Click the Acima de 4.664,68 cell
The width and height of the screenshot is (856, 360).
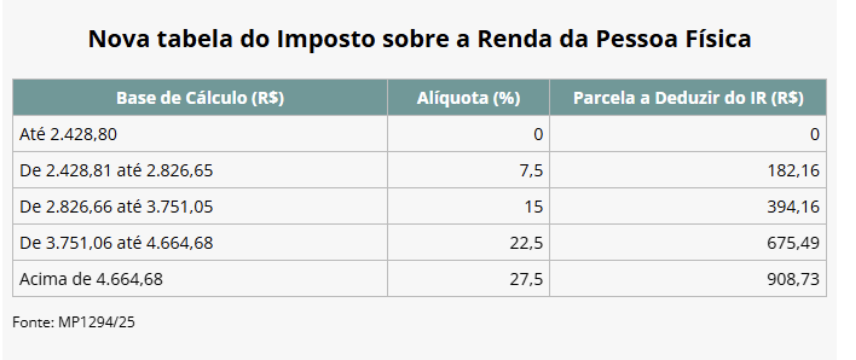pos(200,279)
